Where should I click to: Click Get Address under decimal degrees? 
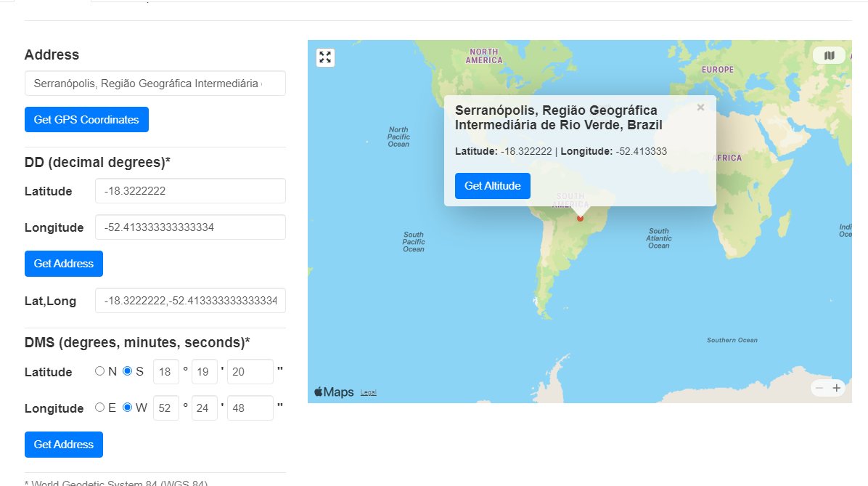point(64,264)
